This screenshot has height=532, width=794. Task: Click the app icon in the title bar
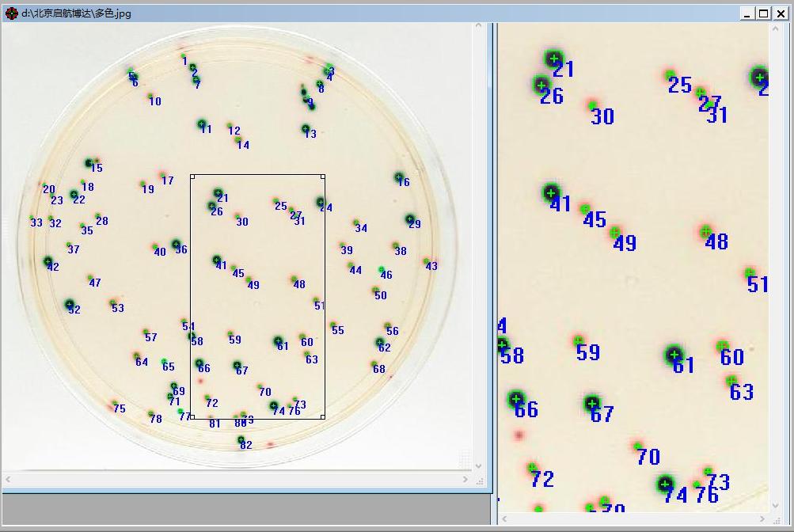11,13
